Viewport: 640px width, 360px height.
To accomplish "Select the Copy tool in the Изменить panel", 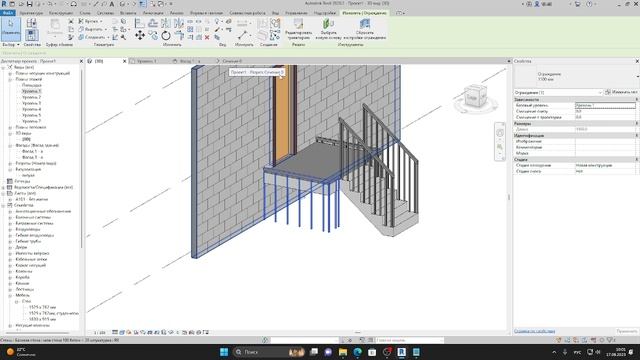I will [x=153, y=36].
